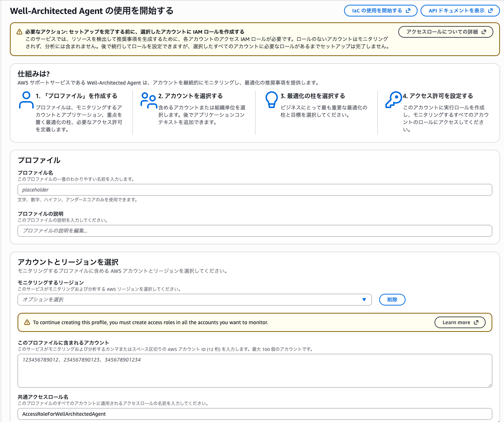Image resolution: width=504 pixels, height=422 pixels.
Task: Focus the プロファイルの説明 input field
Action: [255, 231]
